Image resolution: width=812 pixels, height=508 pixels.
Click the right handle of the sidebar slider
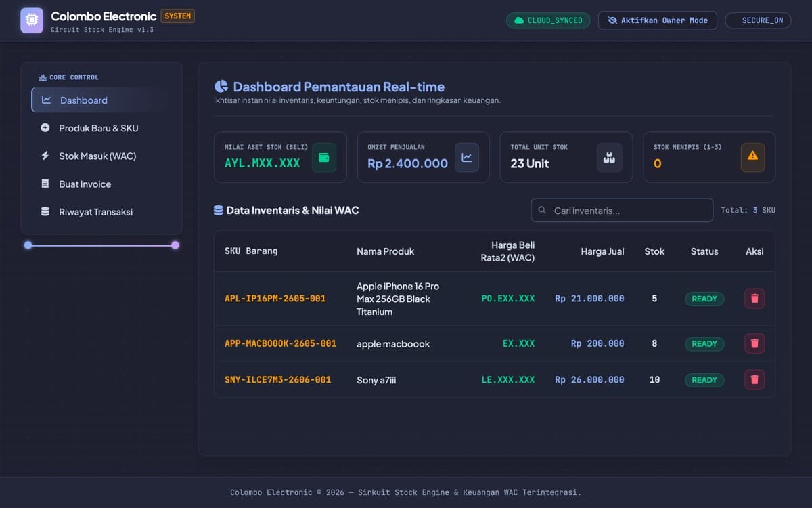(175, 245)
